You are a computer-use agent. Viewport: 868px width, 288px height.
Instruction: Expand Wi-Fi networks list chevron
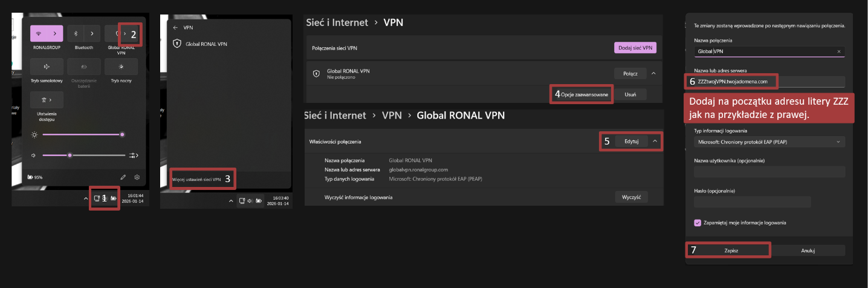[55, 33]
